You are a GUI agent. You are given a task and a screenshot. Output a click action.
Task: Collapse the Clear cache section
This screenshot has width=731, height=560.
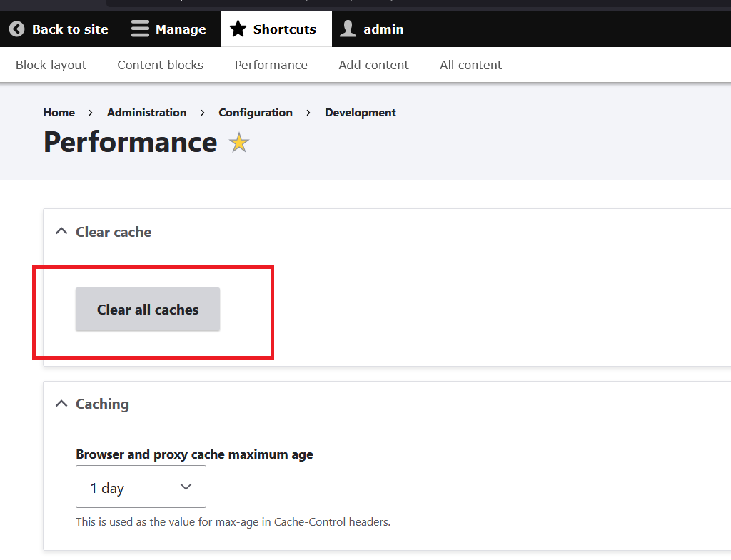tap(62, 232)
